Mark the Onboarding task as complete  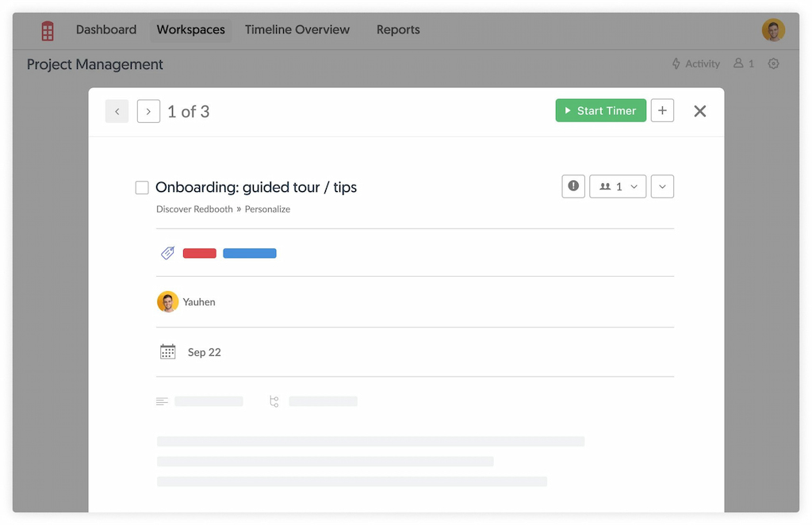click(142, 187)
